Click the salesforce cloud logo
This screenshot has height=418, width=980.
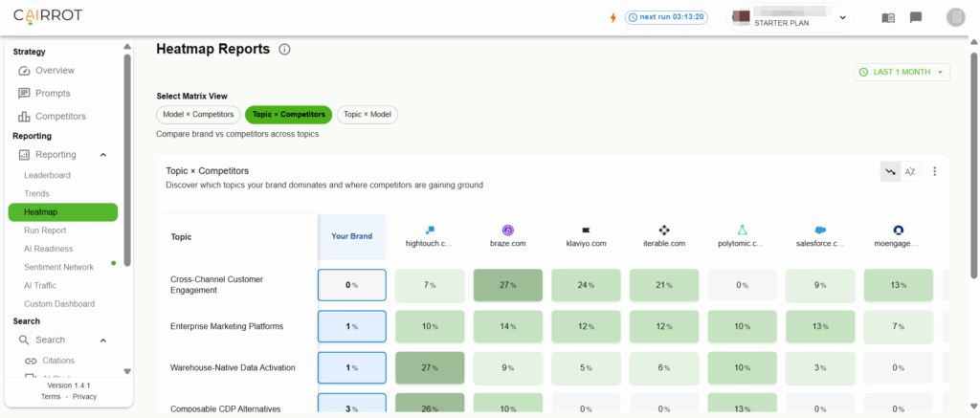coord(820,230)
